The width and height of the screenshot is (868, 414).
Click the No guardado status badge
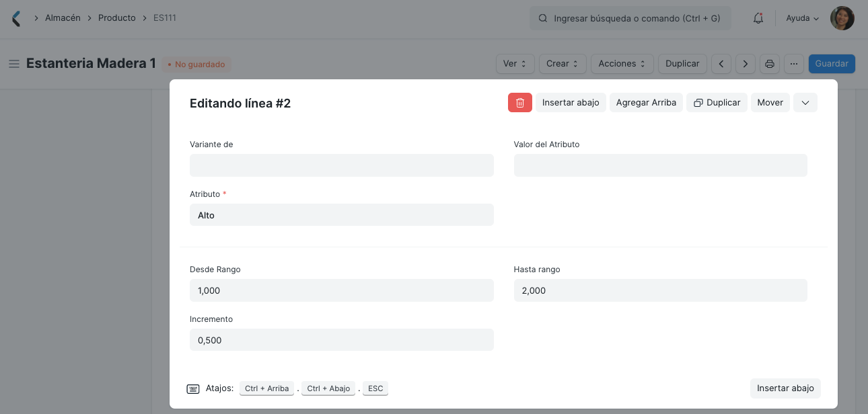pyautogui.click(x=196, y=65)
